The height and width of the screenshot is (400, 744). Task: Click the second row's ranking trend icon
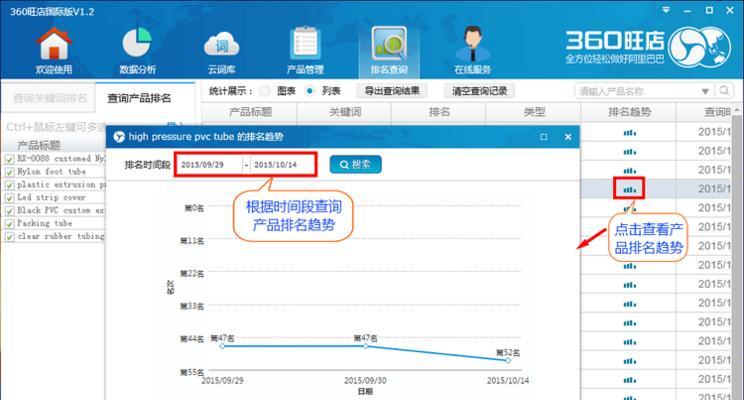click(630, 151)
